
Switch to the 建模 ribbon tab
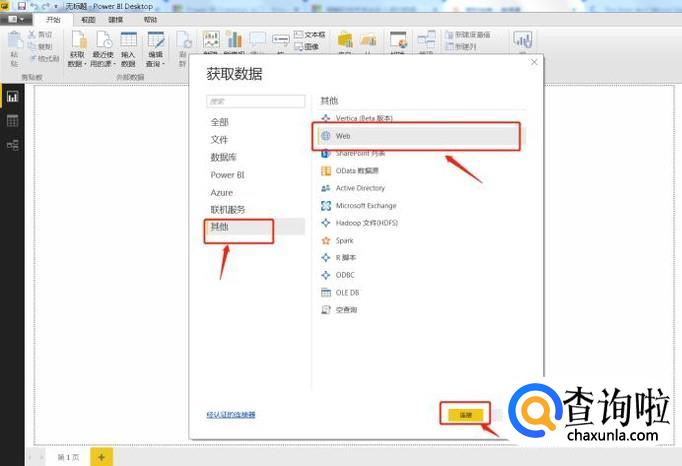click(116, 20)
